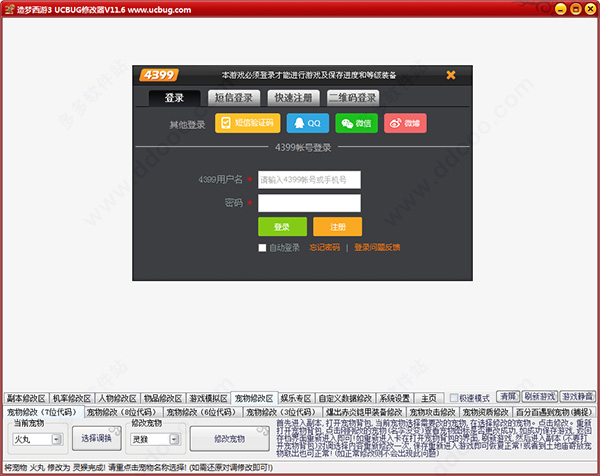Click the app icon in title bar
The width and height of the screenshot is (600, 476).
tap(9, 9)
